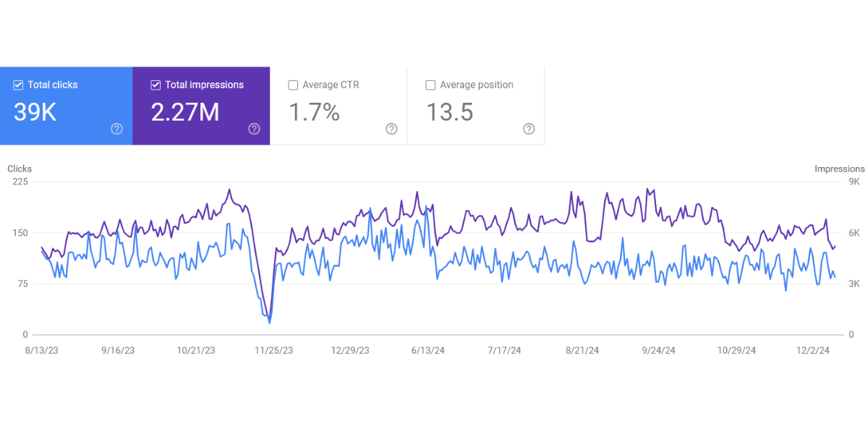Select the 2.27M total impressions value
Viewport: 868px width, 434px height.
point(184,112)
